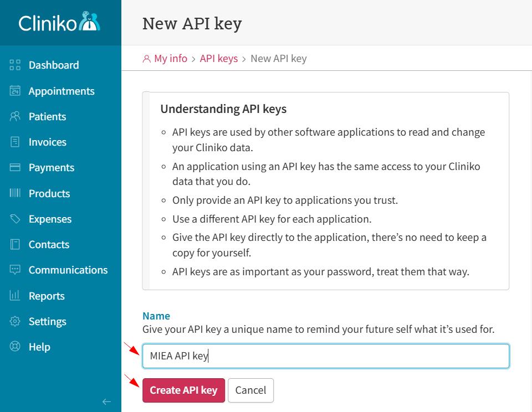Open the Invoices section
The image size is (532, 412).
48,142
